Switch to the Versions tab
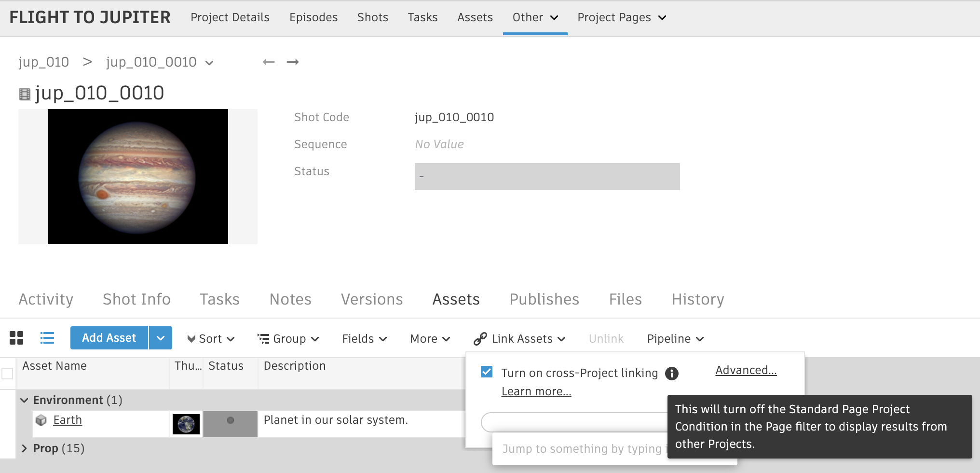Image resolution: width=980 pixels, height=473 pixels. tap(371, 299)
